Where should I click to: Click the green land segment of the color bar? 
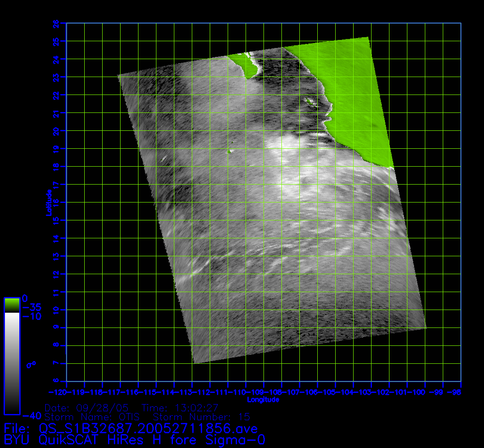click(12, 305)
